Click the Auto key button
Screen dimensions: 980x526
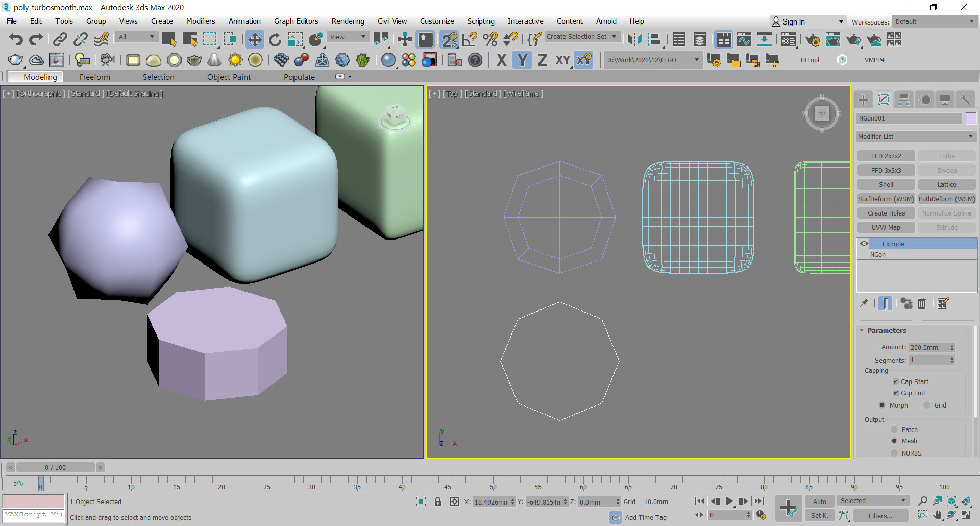click(x=820, y=501)
